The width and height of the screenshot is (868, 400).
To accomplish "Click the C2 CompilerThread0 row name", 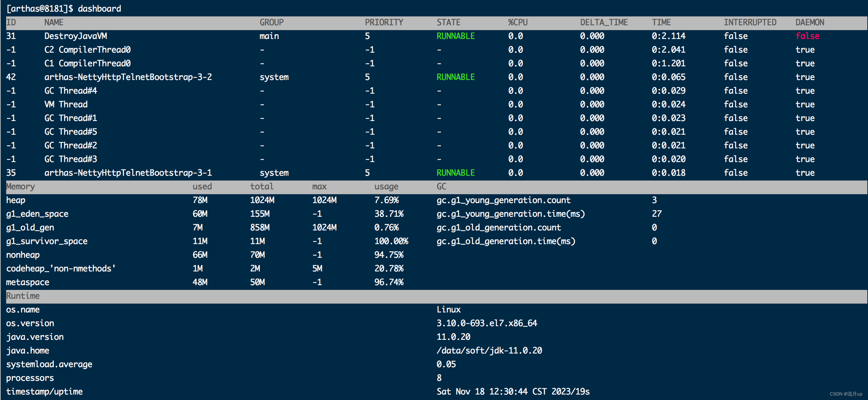I will pyautogui.click(x=87, y=50).
